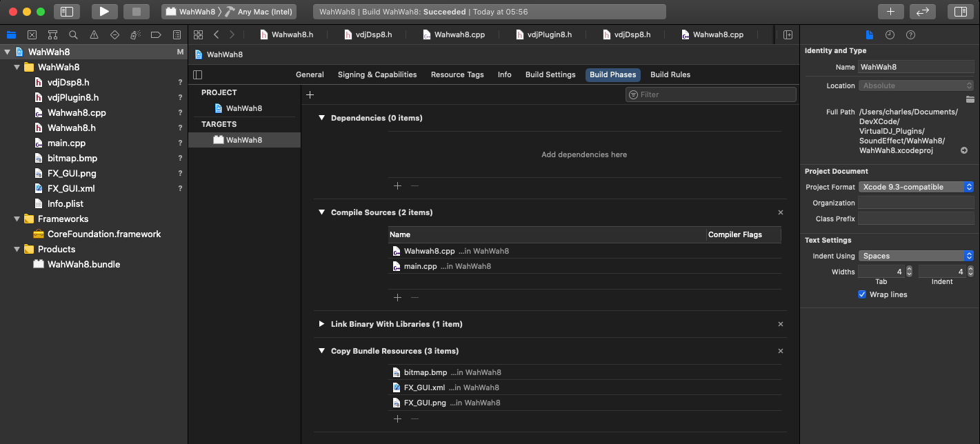Click the Name field in Identity and Type
The image size is (980, 444).
(x=916, y=67)
